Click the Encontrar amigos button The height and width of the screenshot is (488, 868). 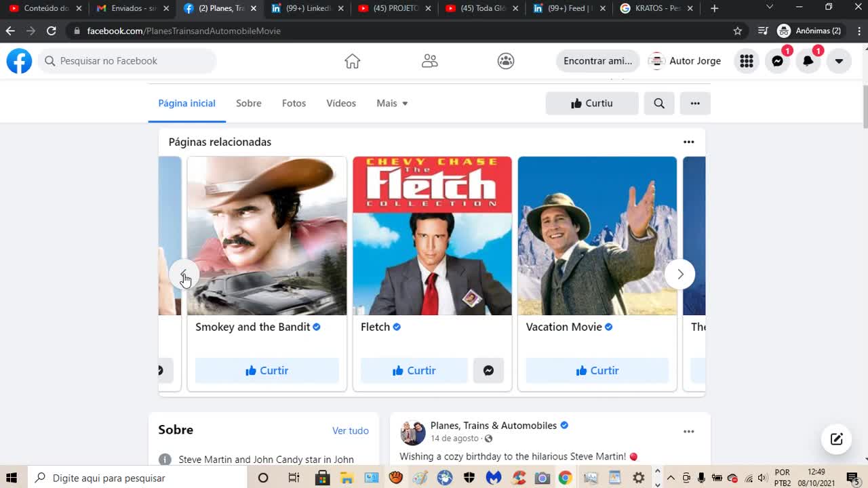click(x=598, y=61)
